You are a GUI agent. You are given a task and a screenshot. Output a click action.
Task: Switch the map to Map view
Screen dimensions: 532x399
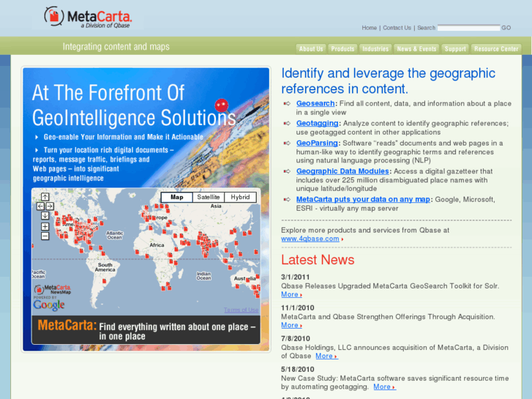(x=177, y=197)
